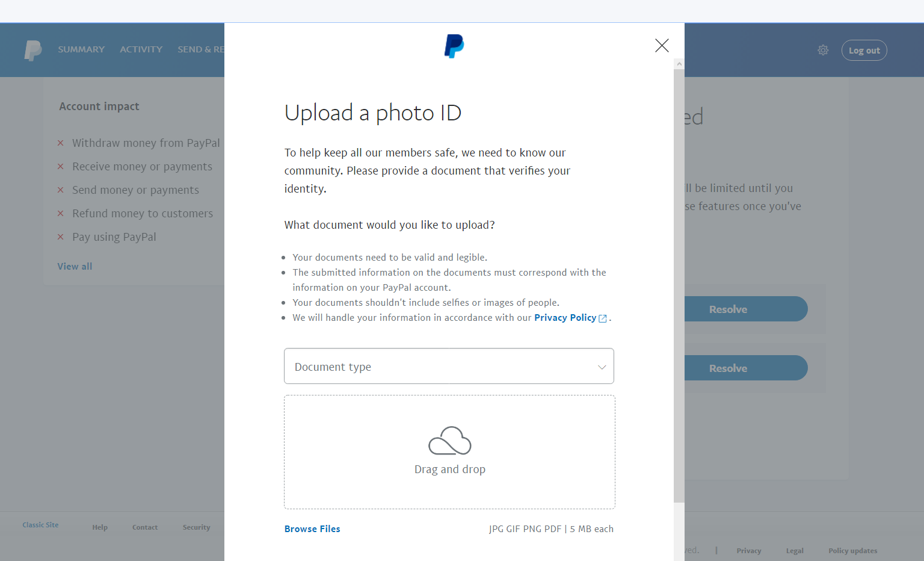Open the Summary tab
924x561 pixels.
[81, 49]
